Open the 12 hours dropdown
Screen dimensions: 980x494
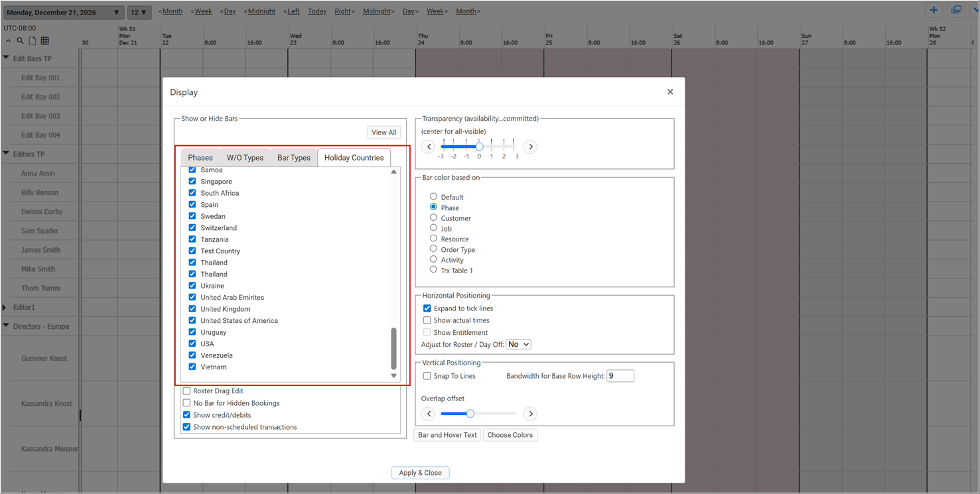pos(139,12)
